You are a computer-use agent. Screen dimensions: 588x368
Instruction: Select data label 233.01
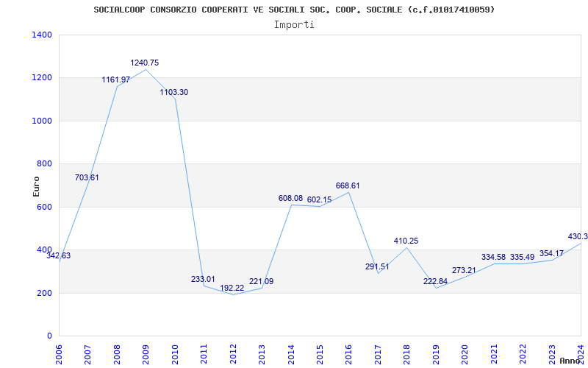coord(203,279)
